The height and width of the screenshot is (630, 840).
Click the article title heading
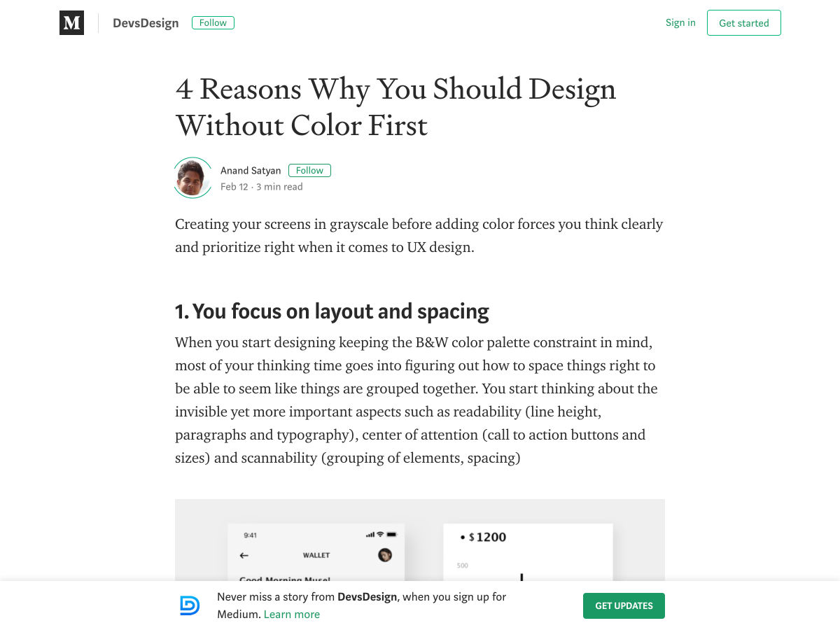point(395,107)
